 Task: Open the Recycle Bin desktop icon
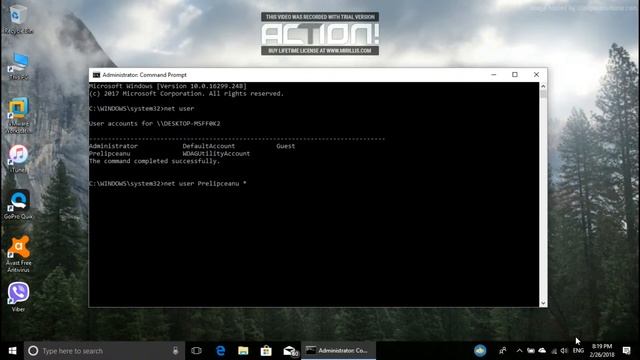point(18,19)
